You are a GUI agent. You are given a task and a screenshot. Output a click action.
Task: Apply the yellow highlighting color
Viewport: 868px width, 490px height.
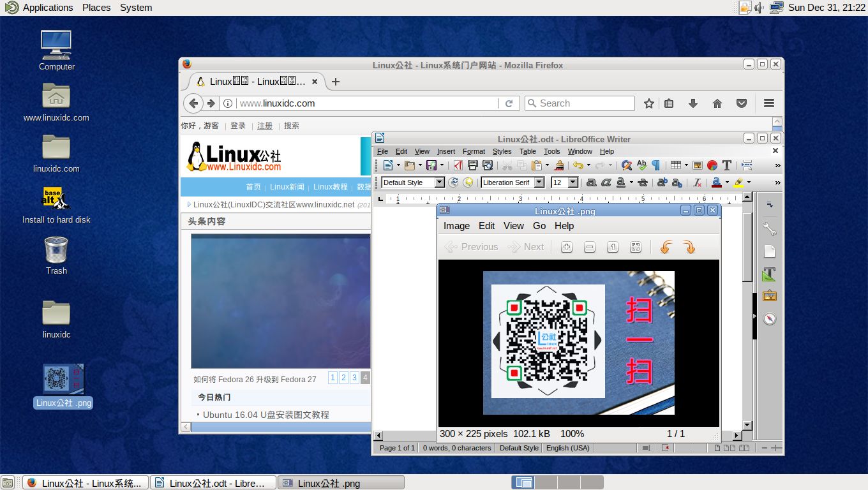738,182
